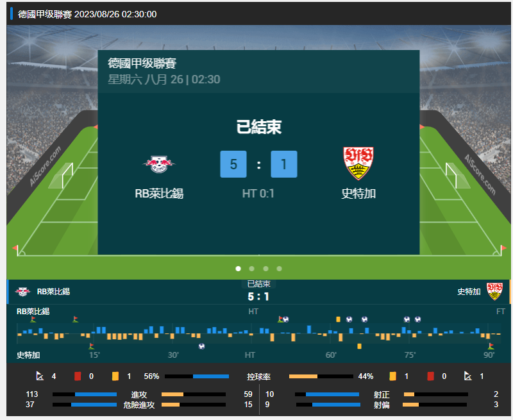Click the 控球率 possession bar for Leipzig
Viewport: 513px width, 420px height.
click(197, 376)
